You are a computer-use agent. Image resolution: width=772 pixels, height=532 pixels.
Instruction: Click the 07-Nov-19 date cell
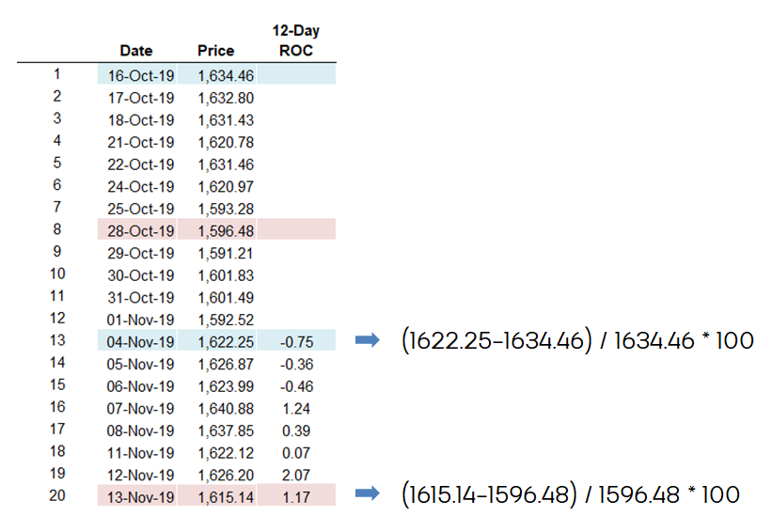(x=140, y=409)
